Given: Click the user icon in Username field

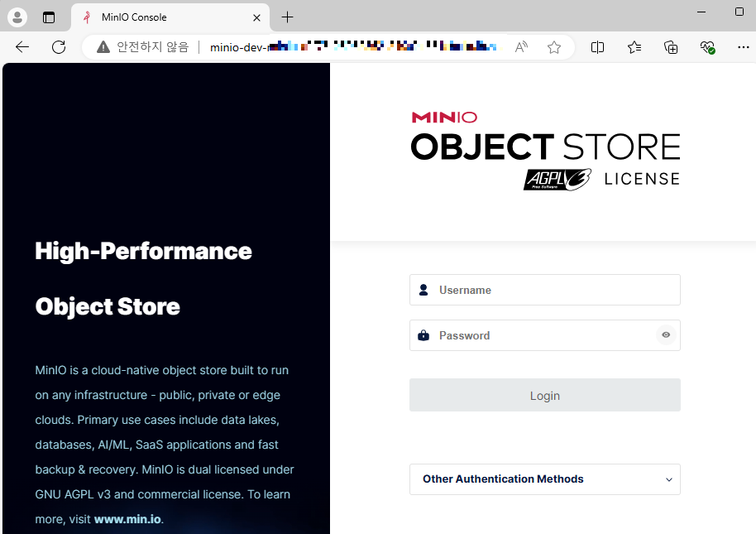Looking at the screenshot, I should pos(423,290).
